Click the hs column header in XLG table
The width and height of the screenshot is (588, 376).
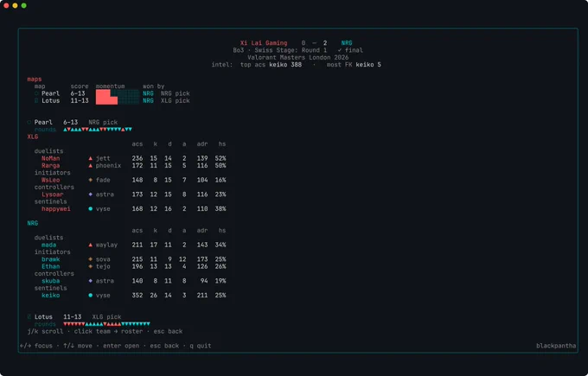222,144
